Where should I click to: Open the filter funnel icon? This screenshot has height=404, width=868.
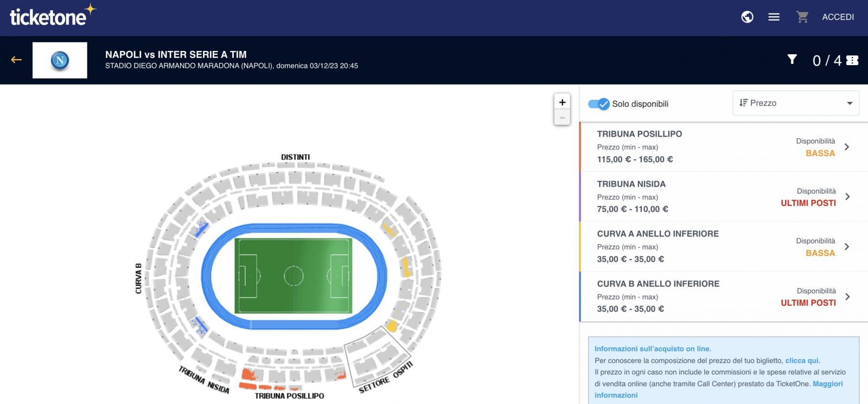pyautogui.click(x=792, y=59)
